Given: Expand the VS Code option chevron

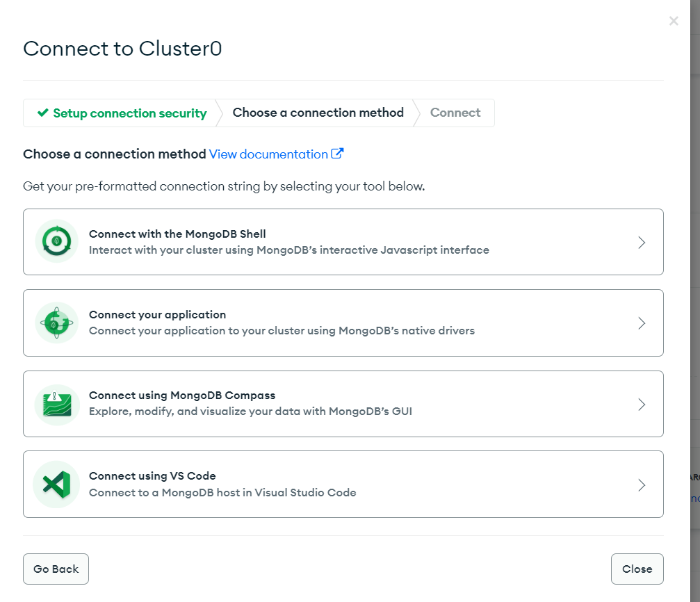Looking at the screenshot, I should pyautogui.click(x=642, y=485).
